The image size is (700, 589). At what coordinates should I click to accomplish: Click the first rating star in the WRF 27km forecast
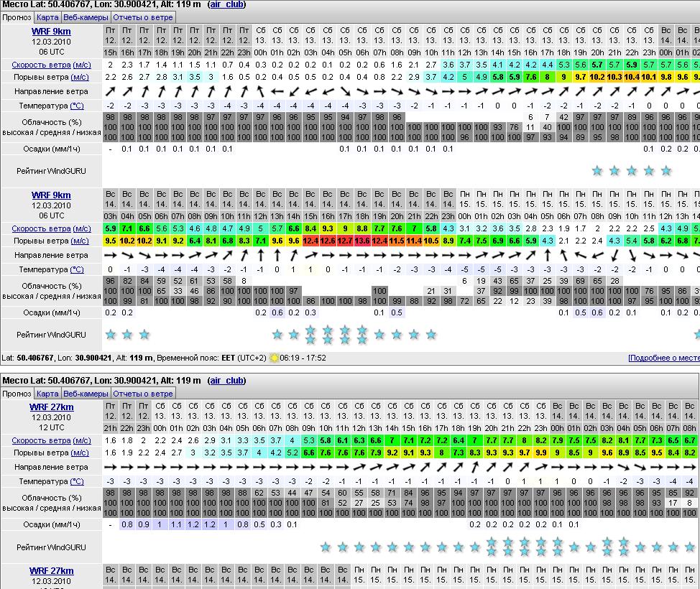[326, 547]
